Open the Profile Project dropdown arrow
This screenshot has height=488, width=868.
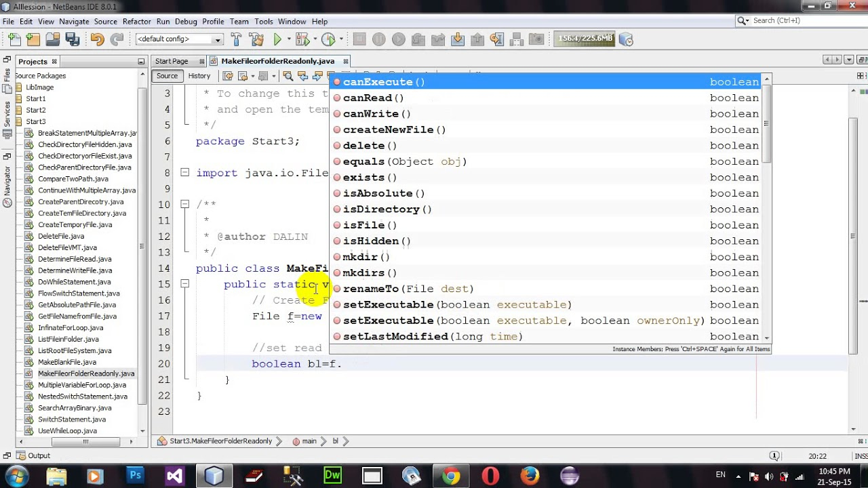tap(340, 39)
